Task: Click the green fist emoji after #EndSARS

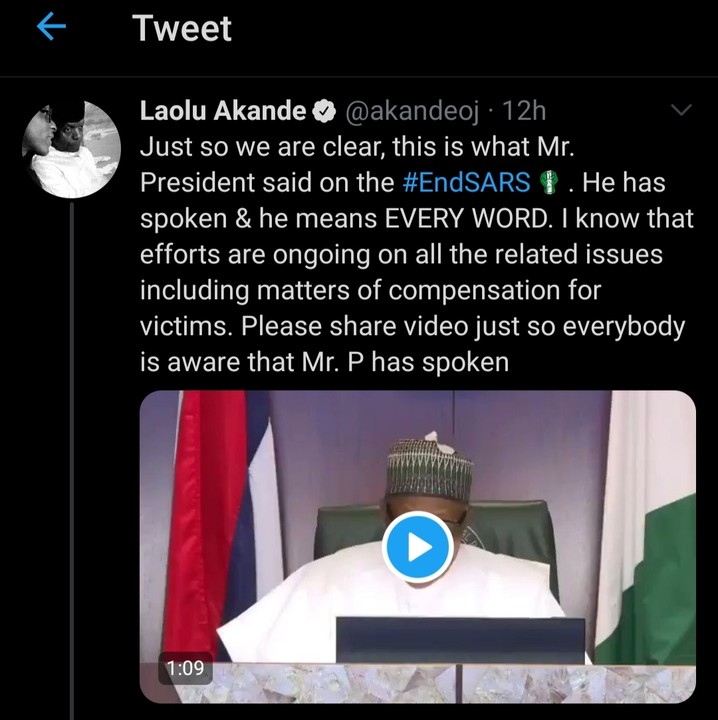Action: tap(548, 184)
